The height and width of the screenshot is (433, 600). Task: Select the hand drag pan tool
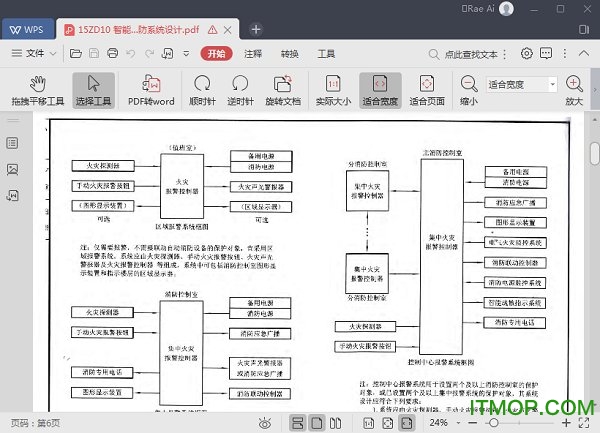click(x=38, y=91)
